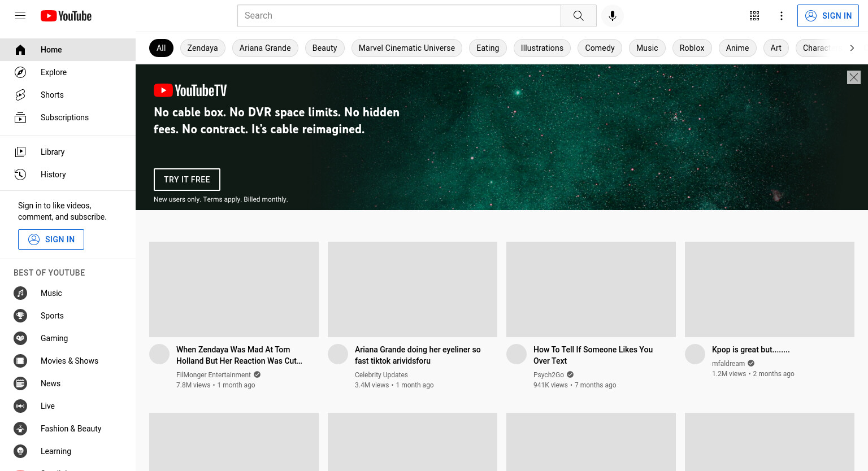Filter by Roblox chip
This screenshot has height=471, width=868.
(692, 48)
